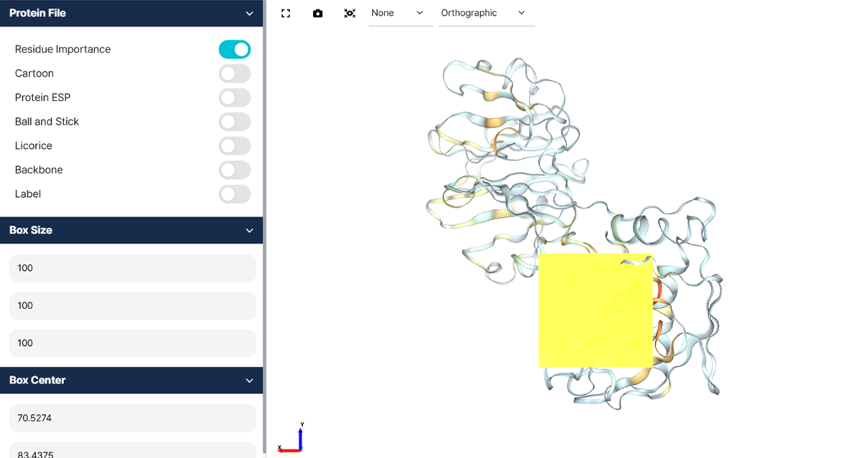
Task: Collapse the Box Size panel
Action: click(249, 231)
